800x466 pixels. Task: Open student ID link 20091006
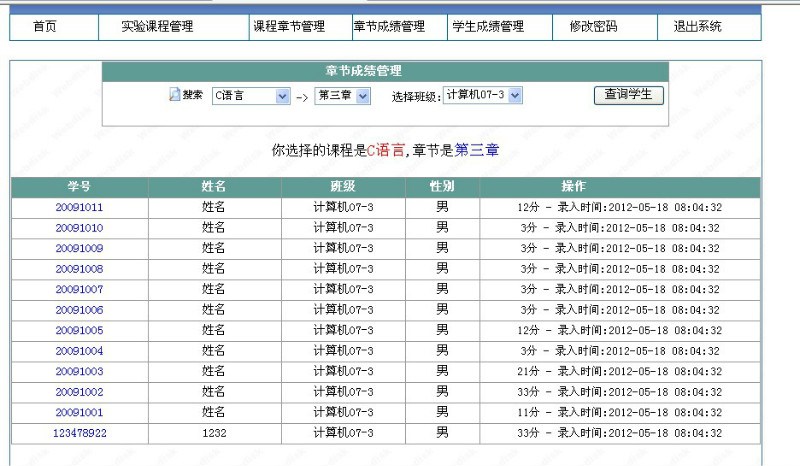coord(79,310)
